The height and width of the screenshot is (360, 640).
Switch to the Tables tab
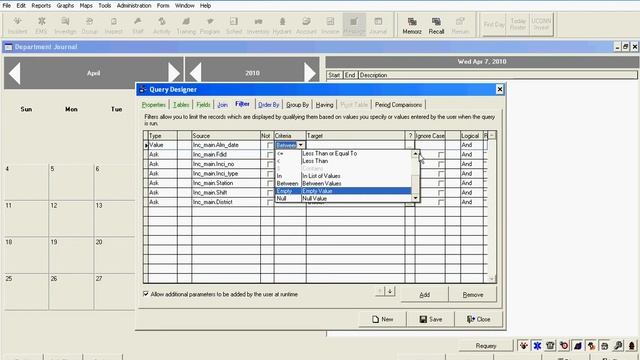(181, 105)
